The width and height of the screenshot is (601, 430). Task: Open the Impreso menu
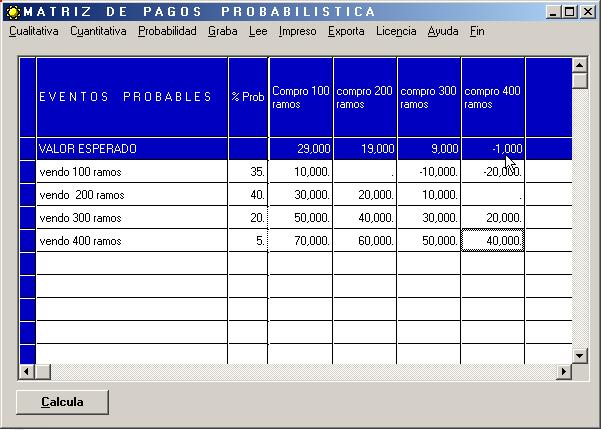[297, 31]
